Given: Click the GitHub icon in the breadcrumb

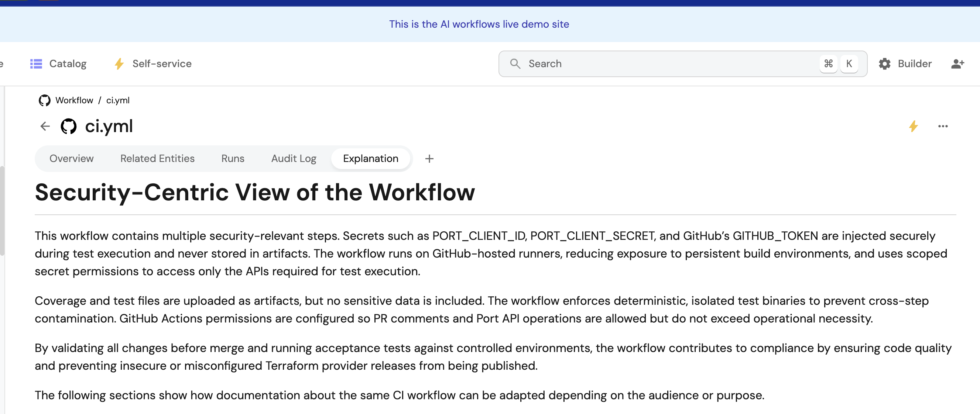Looking at the screenshot, I should click(x=45, y=100).
